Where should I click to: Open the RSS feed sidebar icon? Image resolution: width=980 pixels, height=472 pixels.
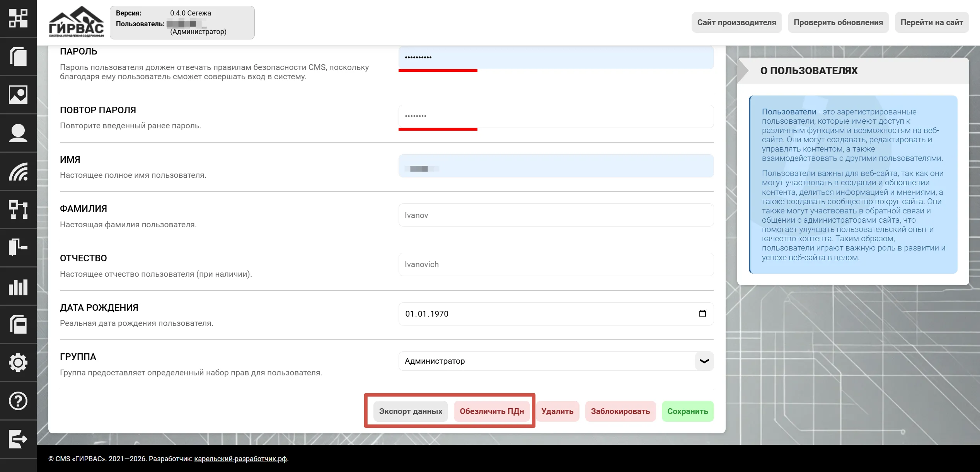[18, 171]
